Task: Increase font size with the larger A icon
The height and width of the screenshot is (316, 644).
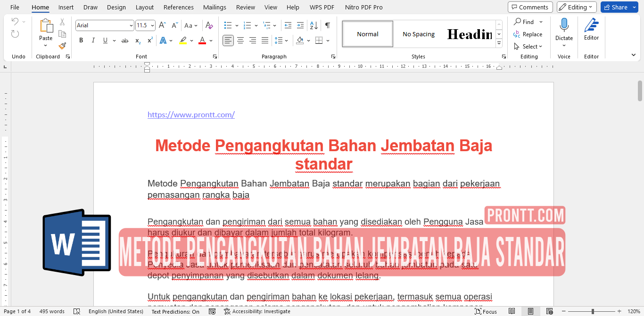Action: (162, 25)
